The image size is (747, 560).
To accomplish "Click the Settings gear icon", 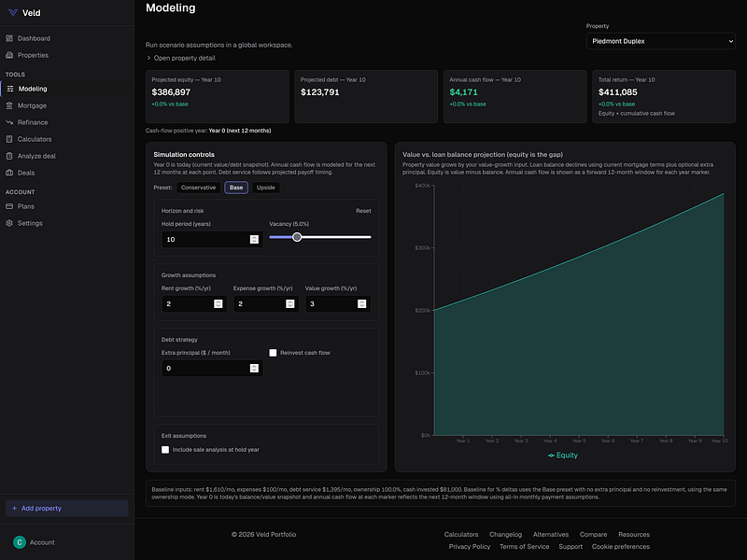I will [9, 223].
